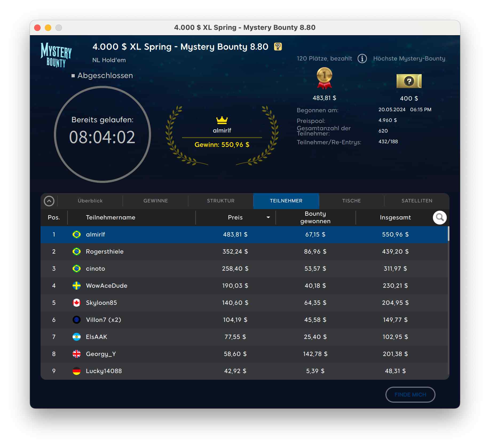Sort by the Insgesamt column header

pos(395,218)
